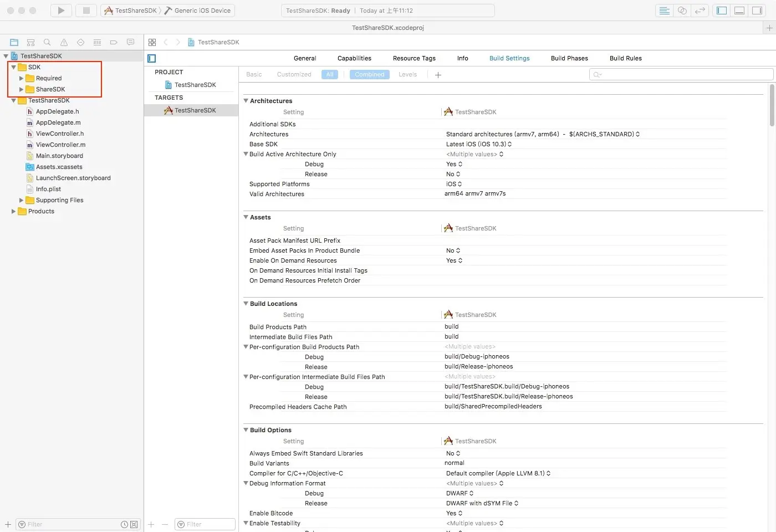Image resolution: width=776 pixels, height=532 pixels.
Task: Add a new target with plus
Action: pos(151,524)
